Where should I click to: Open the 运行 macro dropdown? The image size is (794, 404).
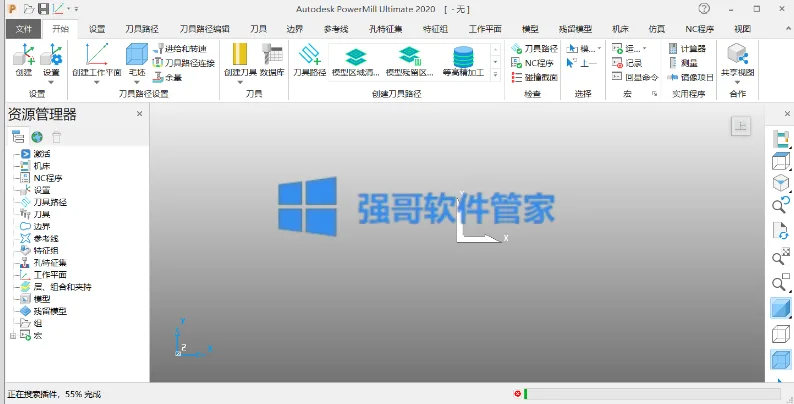click(645, 49)
